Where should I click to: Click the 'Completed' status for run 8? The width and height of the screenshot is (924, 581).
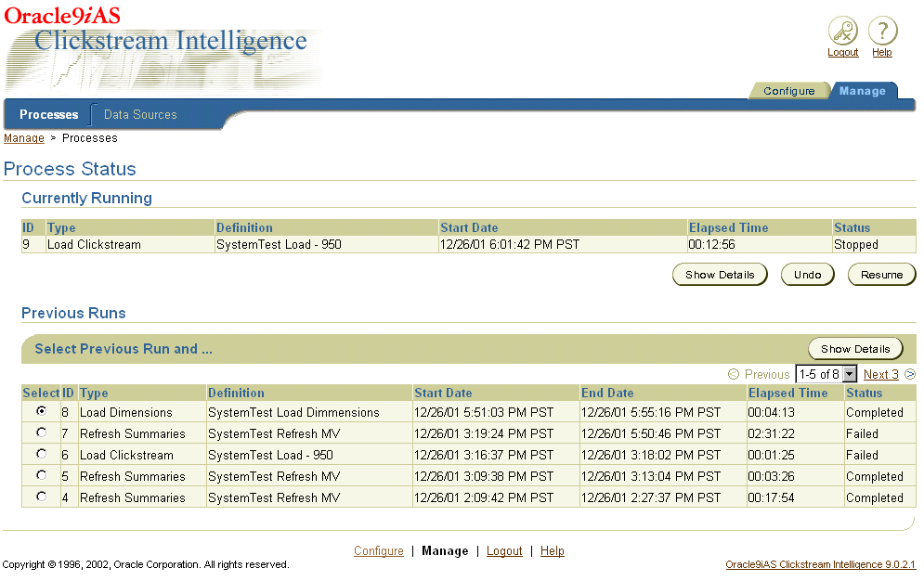coord(875,412)
